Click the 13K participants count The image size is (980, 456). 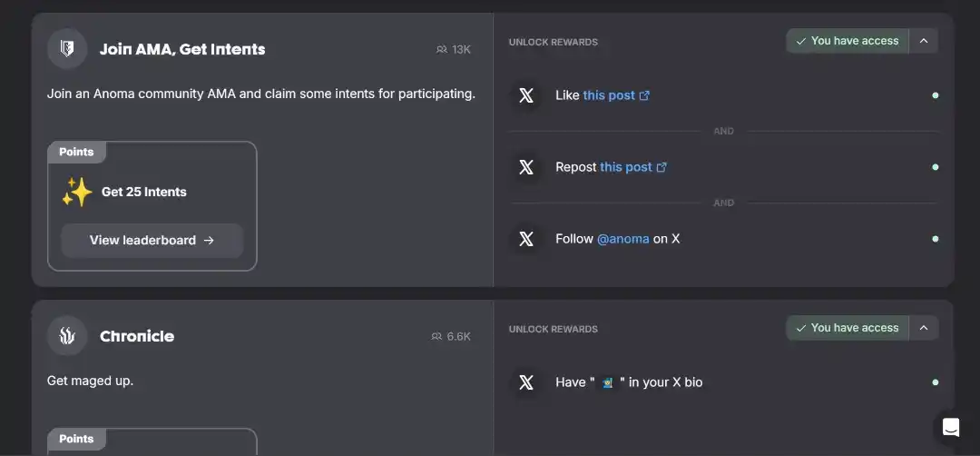pos(454,49)
